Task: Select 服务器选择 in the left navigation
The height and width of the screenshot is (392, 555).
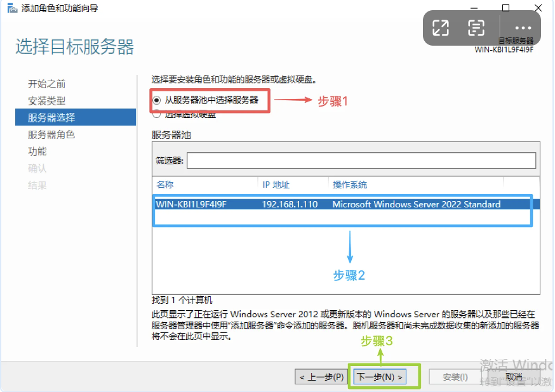Action: [x=51, y=117]
